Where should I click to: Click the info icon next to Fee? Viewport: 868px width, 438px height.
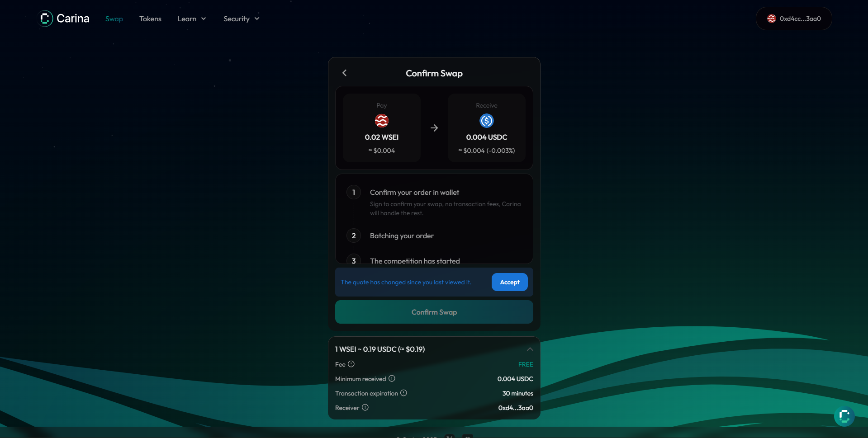[351, 364]
